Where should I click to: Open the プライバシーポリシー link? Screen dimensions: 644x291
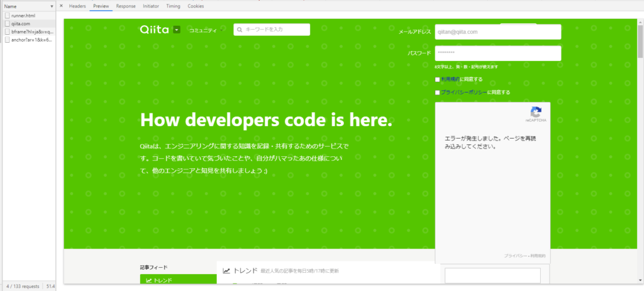[464, 93]
